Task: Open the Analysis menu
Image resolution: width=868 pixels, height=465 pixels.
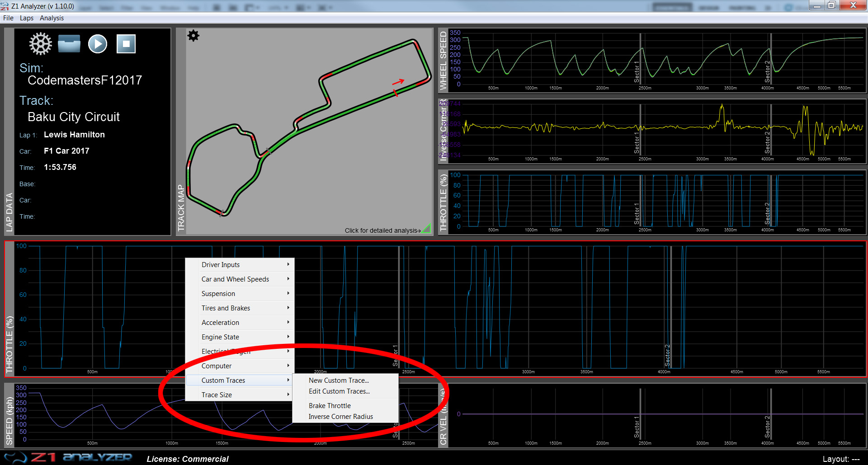Action: pyautogui.click(x=52, y=18)
